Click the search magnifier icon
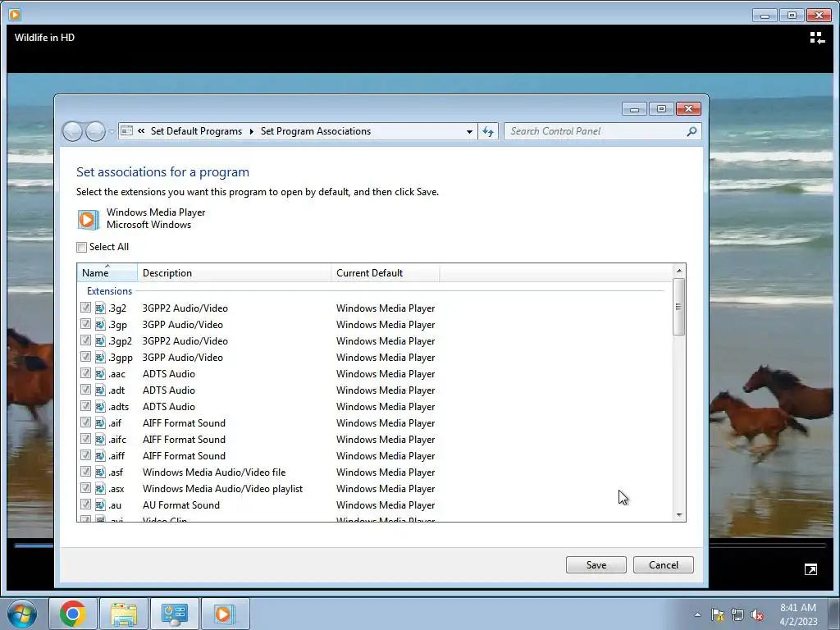840x630 pixels. [692, 131]
